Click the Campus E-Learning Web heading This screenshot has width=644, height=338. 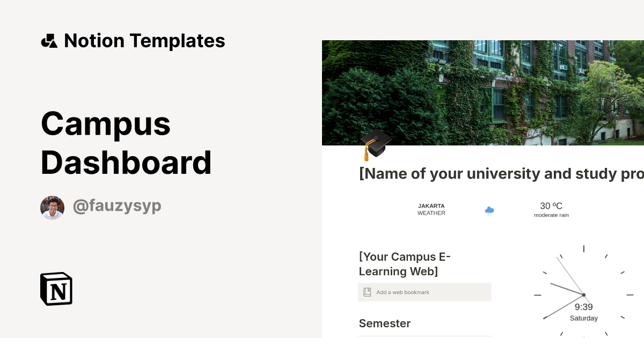(404, 264)
